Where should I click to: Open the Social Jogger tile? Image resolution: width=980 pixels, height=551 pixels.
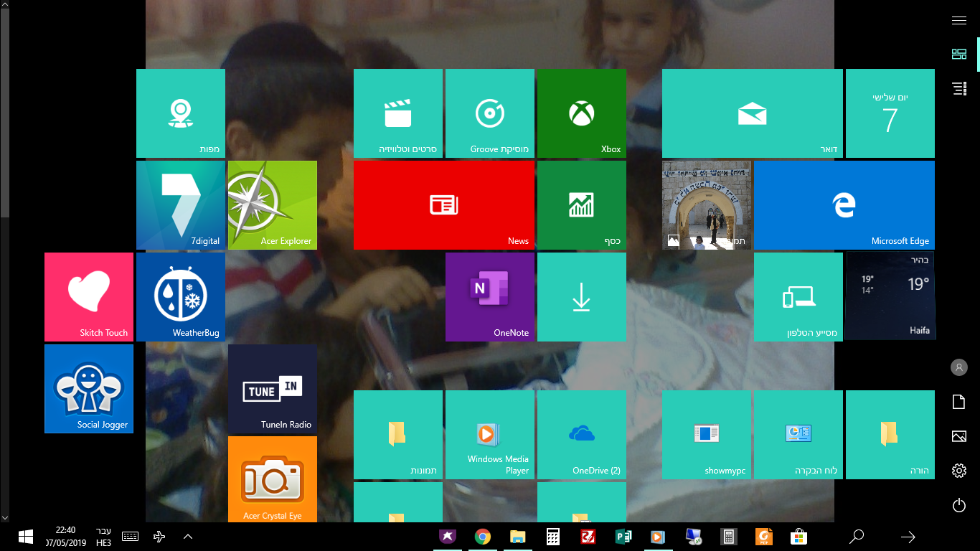(89, 389)
